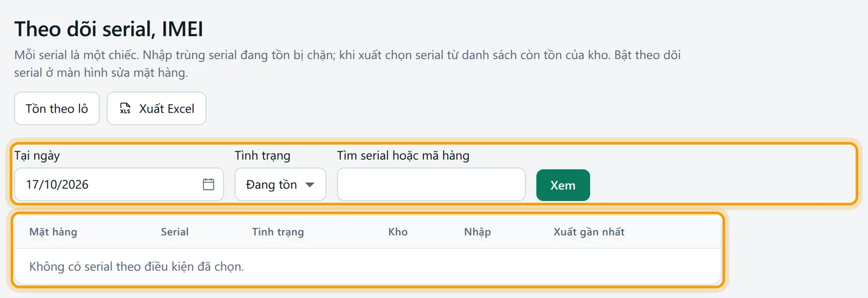This screenshot has height=298, width=868.
Task: Click the 'Không có serial' empty message
Action: [x=137, y=267]
